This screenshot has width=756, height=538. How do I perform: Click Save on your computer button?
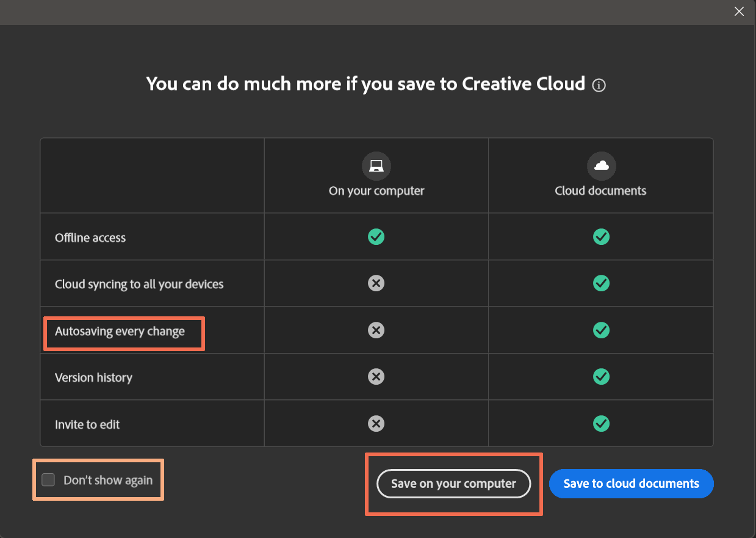[453, 484]
